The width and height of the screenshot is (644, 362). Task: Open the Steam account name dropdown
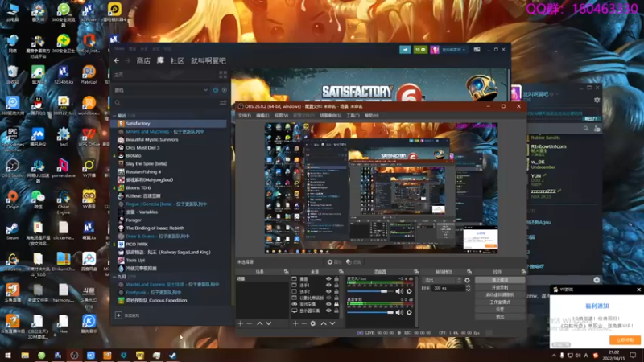click(x=453, y=50)
